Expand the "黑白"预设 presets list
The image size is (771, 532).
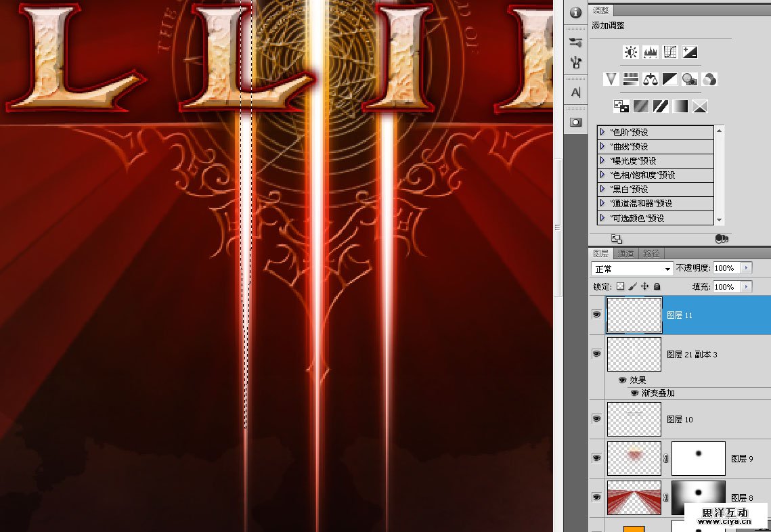tap(602, 190)
